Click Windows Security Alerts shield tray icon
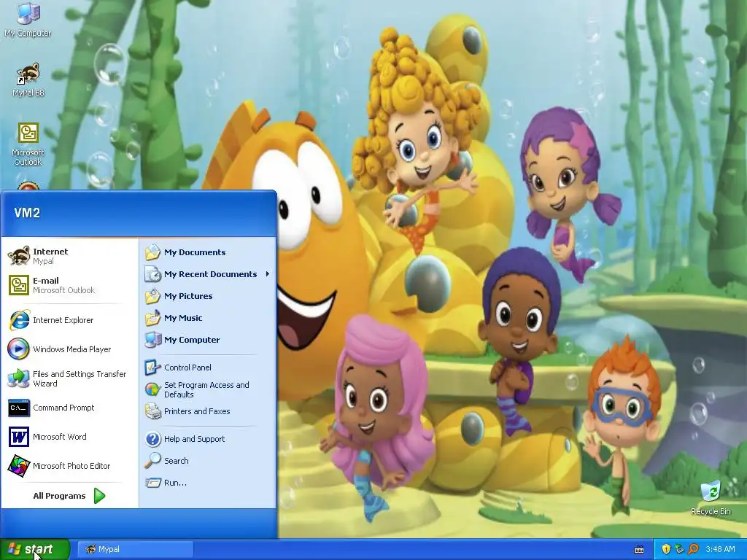The width and height of the screenshot is (747, 560). pyautogui.click(x=666, y=549)
